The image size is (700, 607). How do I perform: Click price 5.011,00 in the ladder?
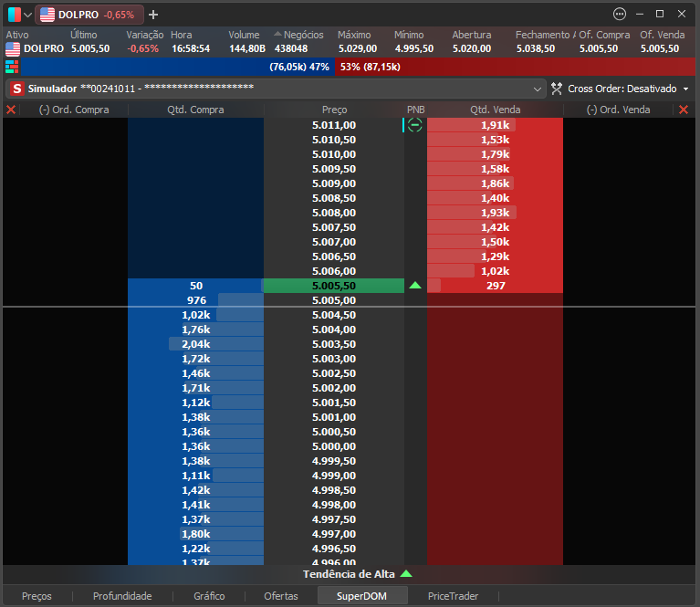[x=334, y=125]
